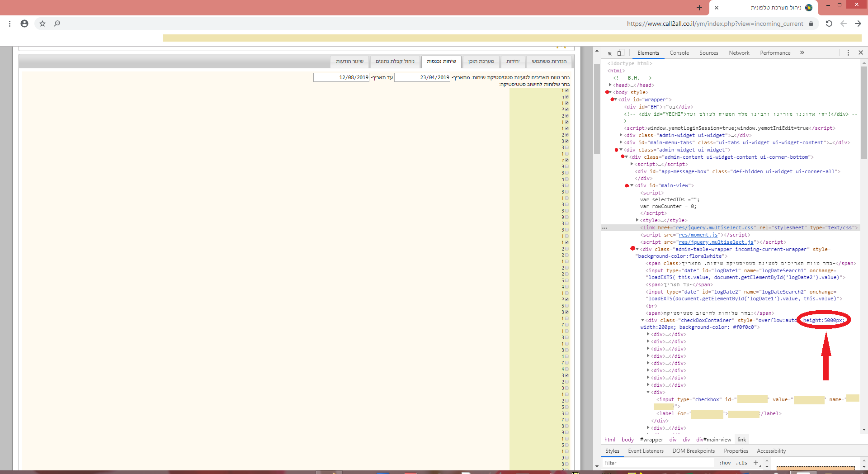Open the הגדרות משתמש page tab
This screenshot has width=868, height=474.
549,62
